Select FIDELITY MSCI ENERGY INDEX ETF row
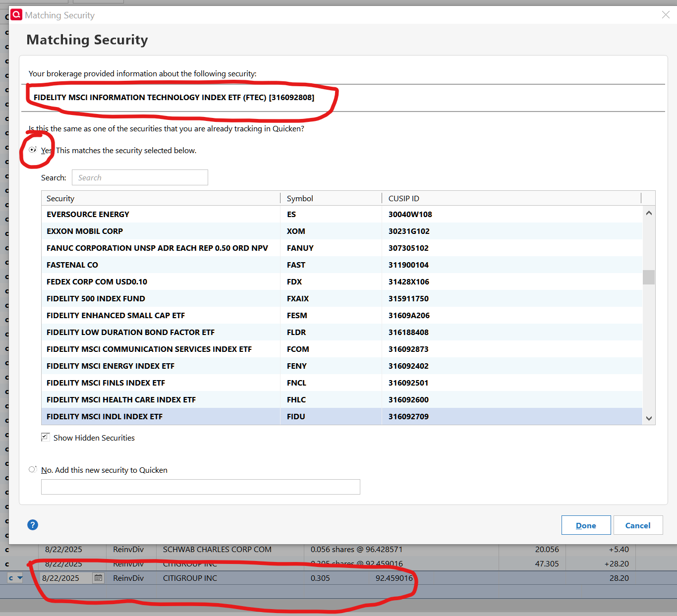This screenshot has width=677, height=616. tap(342, 366)
